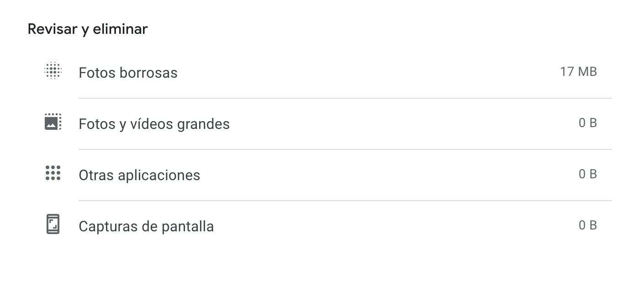Click the Revisar y eliminar heading

point(88,29)
